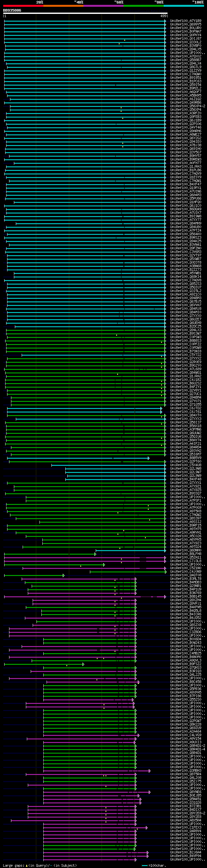Select the UniRef100_Q330L2 label
Screen dimensions: 207x868
[186, 42]
